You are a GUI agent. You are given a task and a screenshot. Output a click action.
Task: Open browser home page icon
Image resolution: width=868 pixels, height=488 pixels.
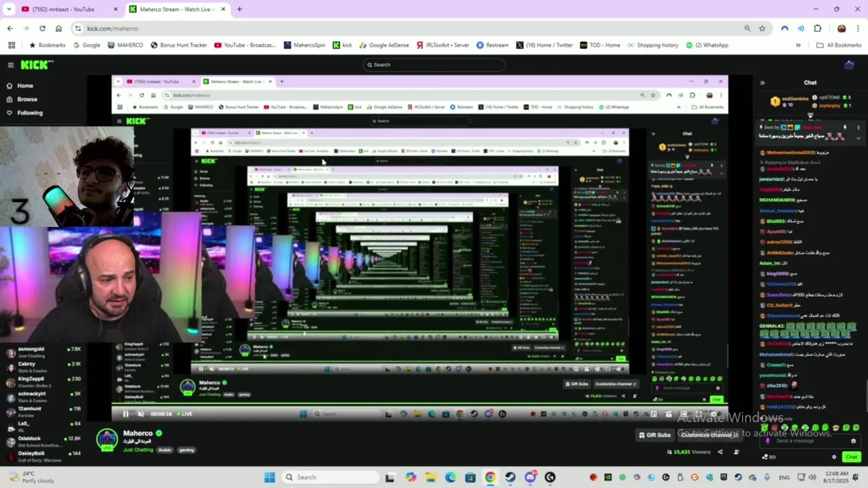pyautogui.click(x=58, y=28)
